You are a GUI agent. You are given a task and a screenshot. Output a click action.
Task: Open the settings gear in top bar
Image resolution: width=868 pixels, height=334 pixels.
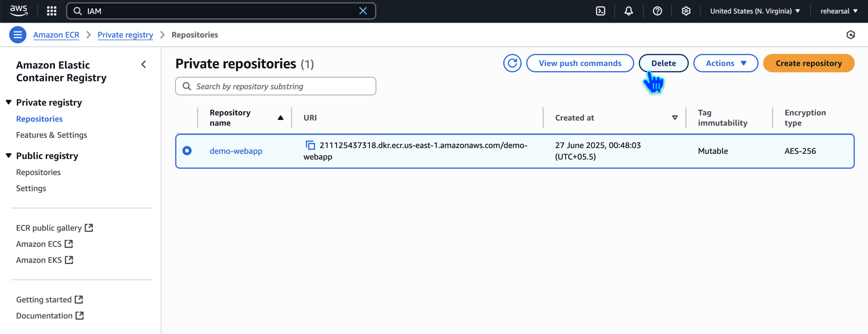tap(686, 11)
